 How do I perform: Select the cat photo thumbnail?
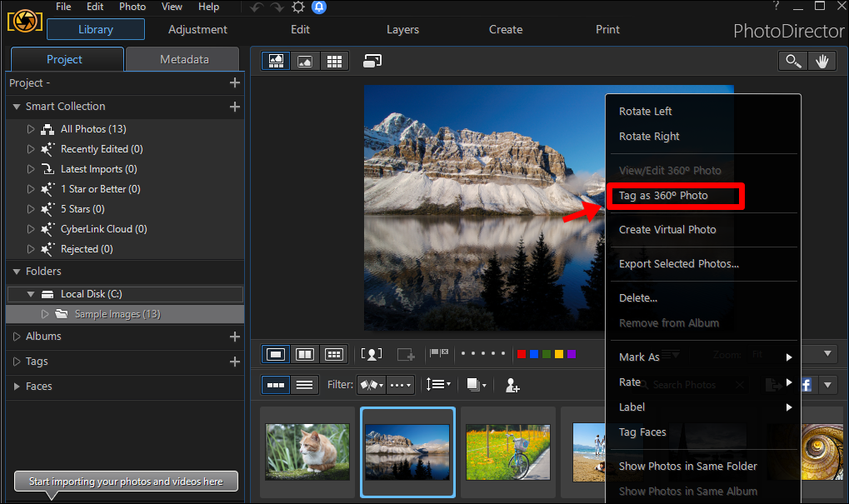click(307, 452)
